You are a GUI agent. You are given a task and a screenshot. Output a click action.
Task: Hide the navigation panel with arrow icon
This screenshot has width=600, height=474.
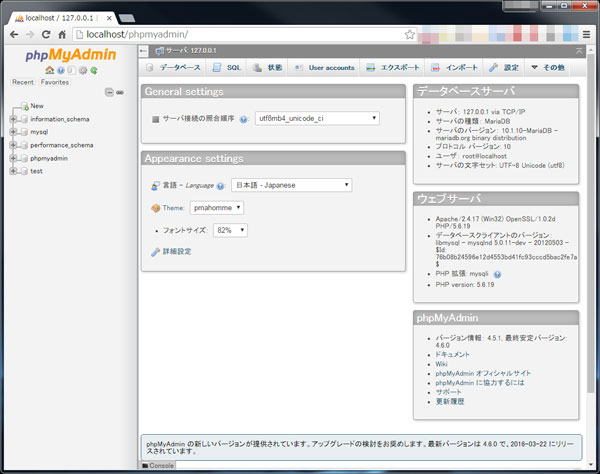[x=143, y=51]
